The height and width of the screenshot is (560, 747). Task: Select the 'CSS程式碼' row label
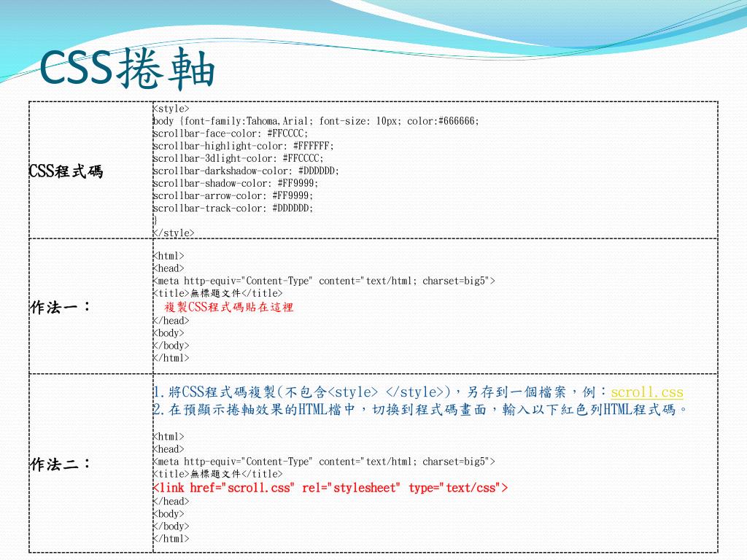click(66, 171)
